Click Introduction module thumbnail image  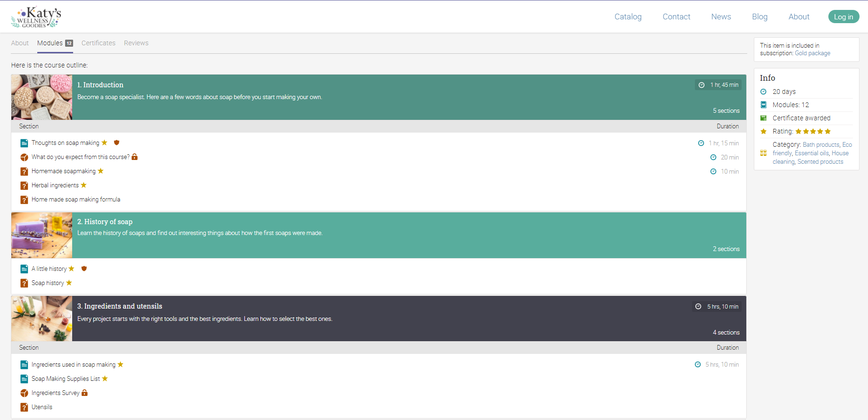pos(42,97)
